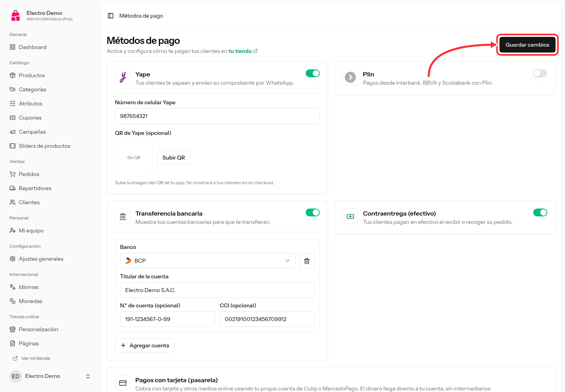Click the Contraentrega cash icon
This screenshot has width=565, height=392.
click(x=350, y=216)
